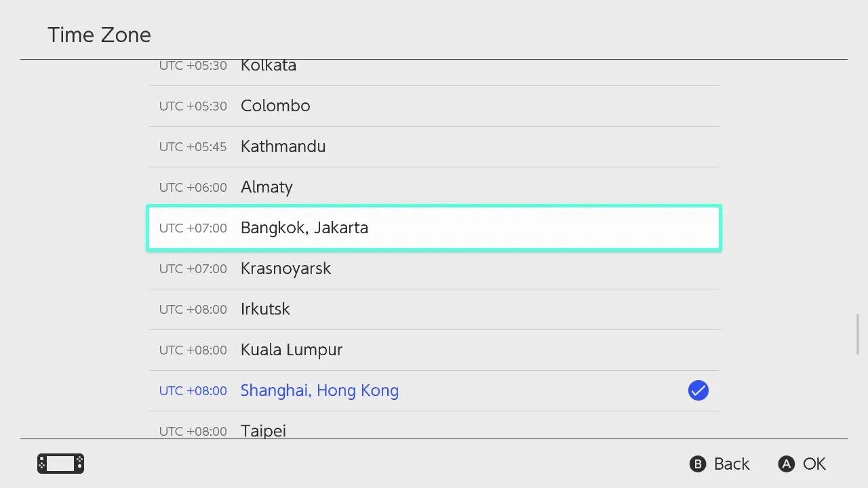Viewport: 868px width, 488px height.
Task: Click the handheld console controller icon
Action: 60,464
